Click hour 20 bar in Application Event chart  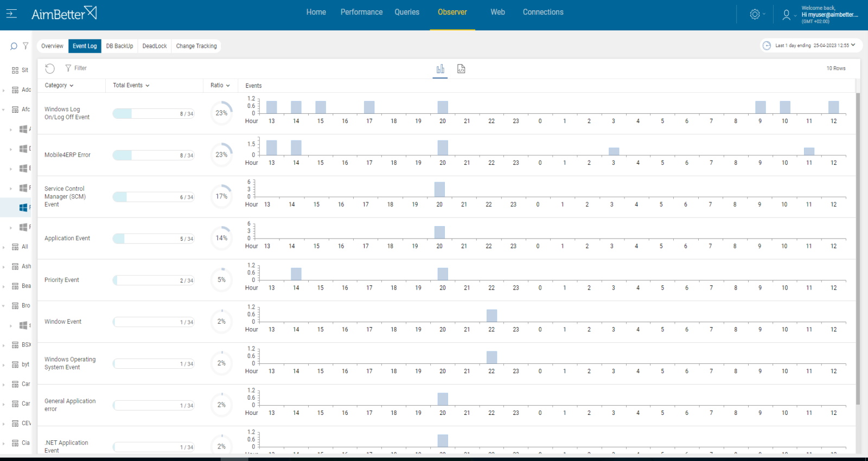click(x=439, y=232)
